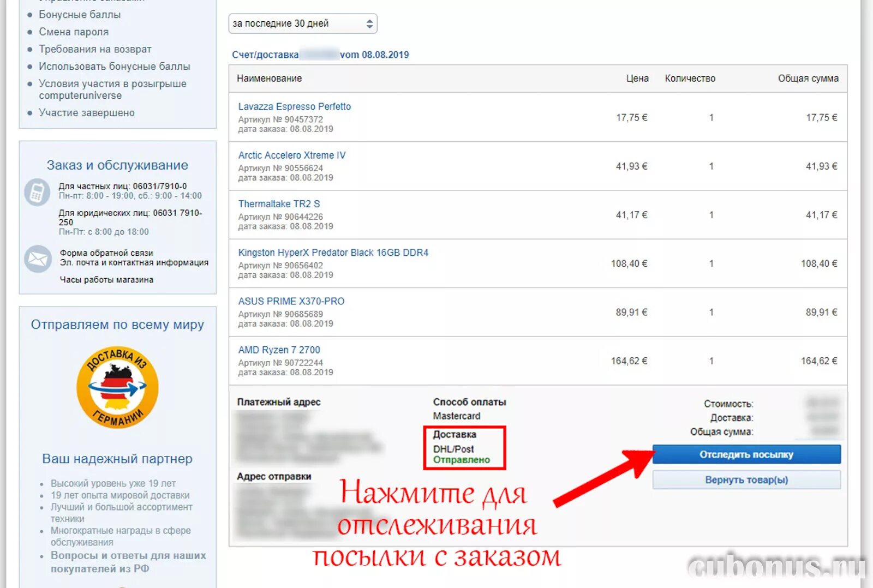Viewport: 873px width, 588px height.
Task: Click the Germany delivery badge logo
Action: (x=117, y=387)
